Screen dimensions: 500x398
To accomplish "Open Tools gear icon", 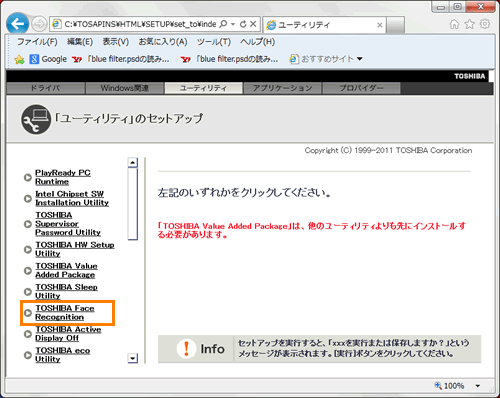I will click(485, 24).
